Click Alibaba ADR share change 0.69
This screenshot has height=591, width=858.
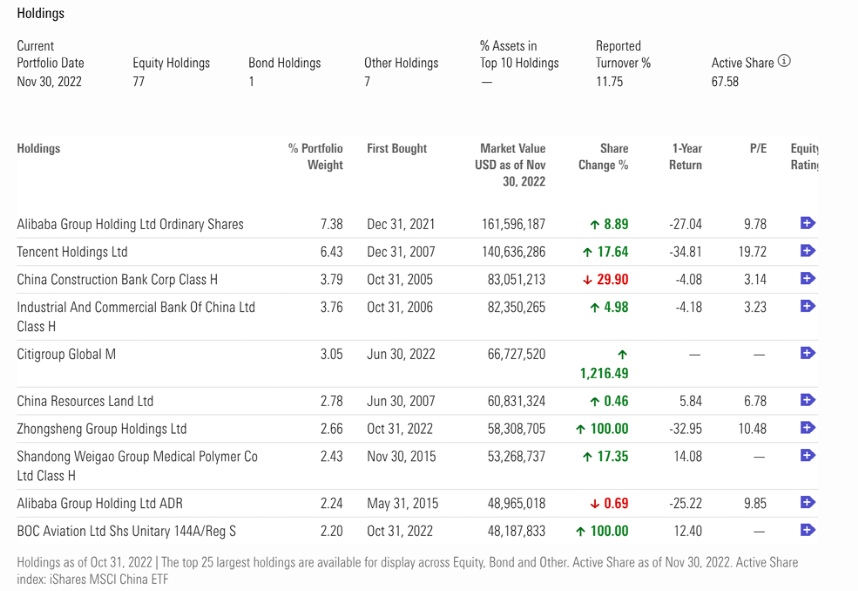(609, 503)
